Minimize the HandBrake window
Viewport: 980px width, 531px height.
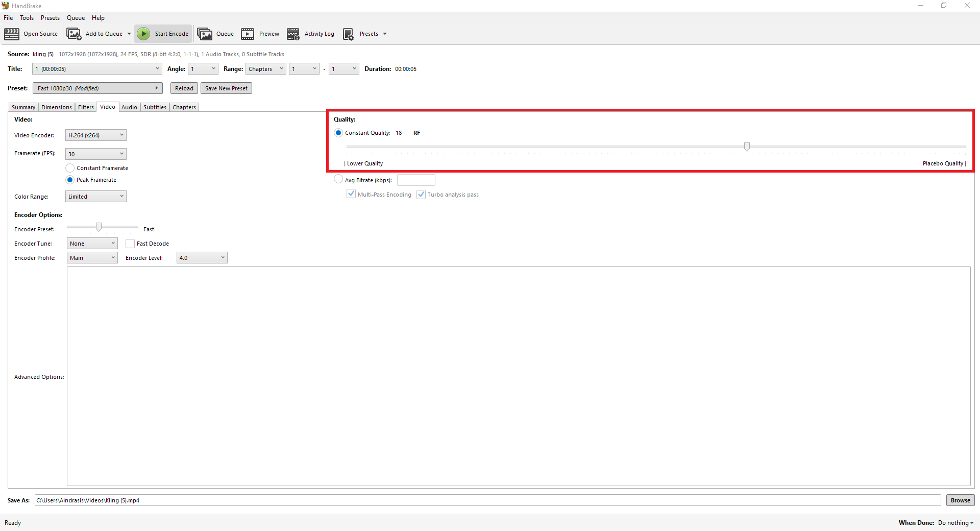coord(921,6)
